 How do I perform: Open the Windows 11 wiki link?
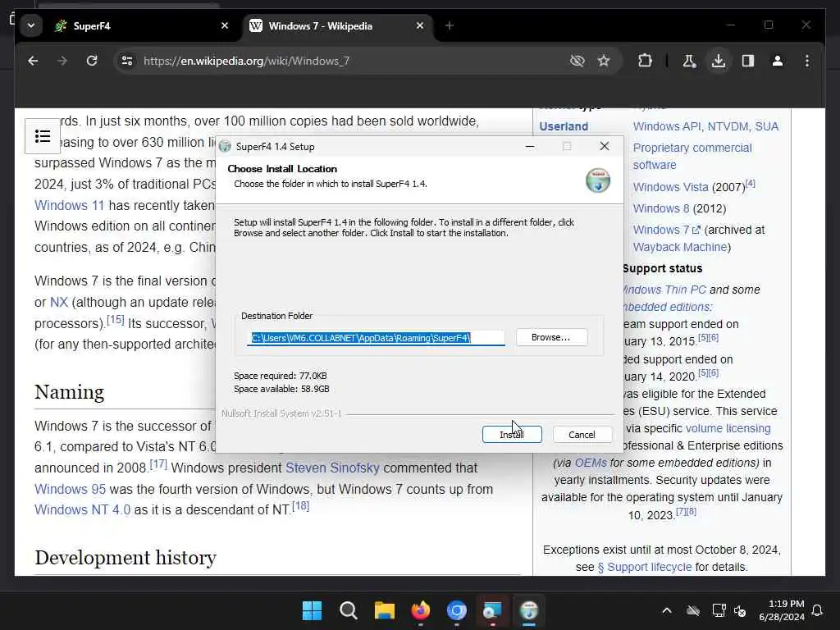coord(69,206)
